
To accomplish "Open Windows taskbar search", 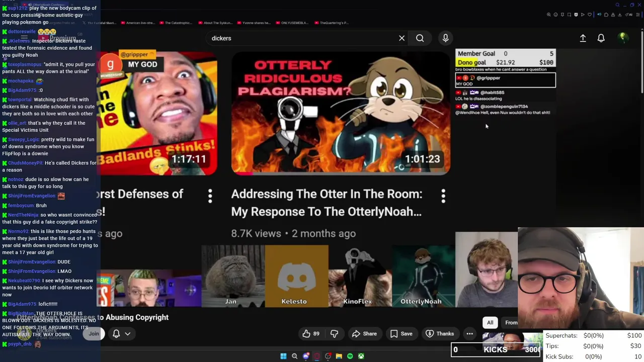I will tap(295, 356).
